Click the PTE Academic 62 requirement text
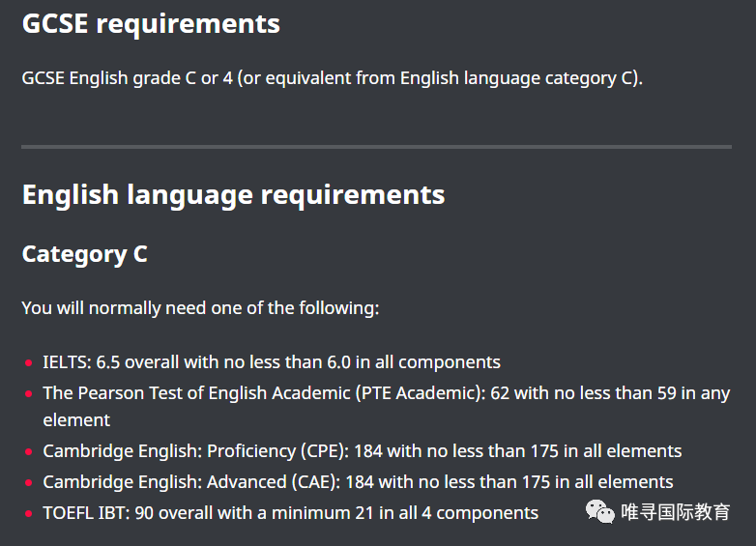The width and height of the screenshot is (756, 546). coord(387,407)
